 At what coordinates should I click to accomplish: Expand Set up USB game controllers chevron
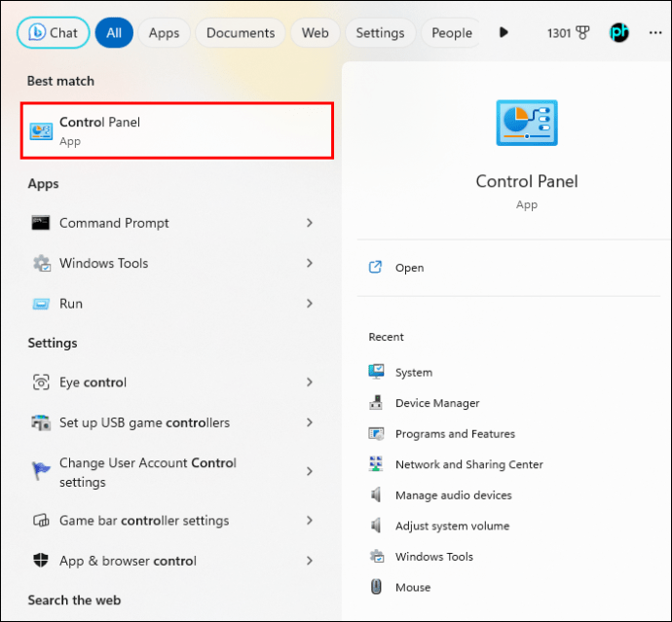(x=310, y=422)
